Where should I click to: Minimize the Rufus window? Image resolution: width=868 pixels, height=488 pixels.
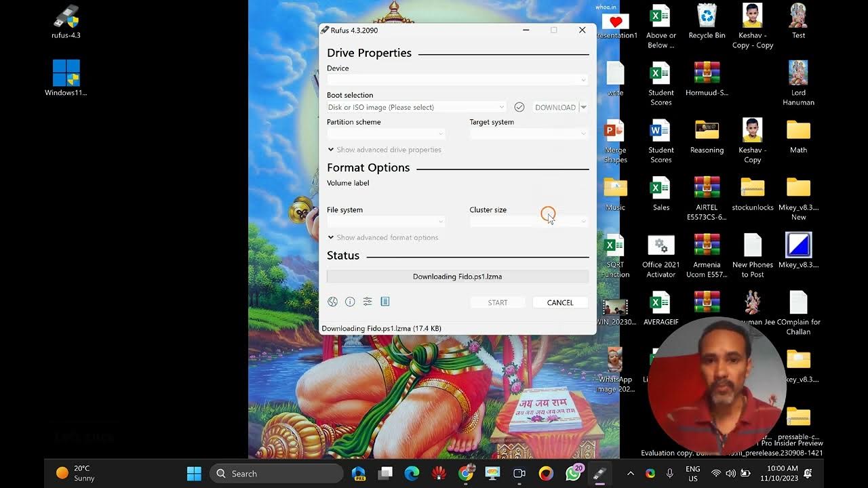(526, 30)
